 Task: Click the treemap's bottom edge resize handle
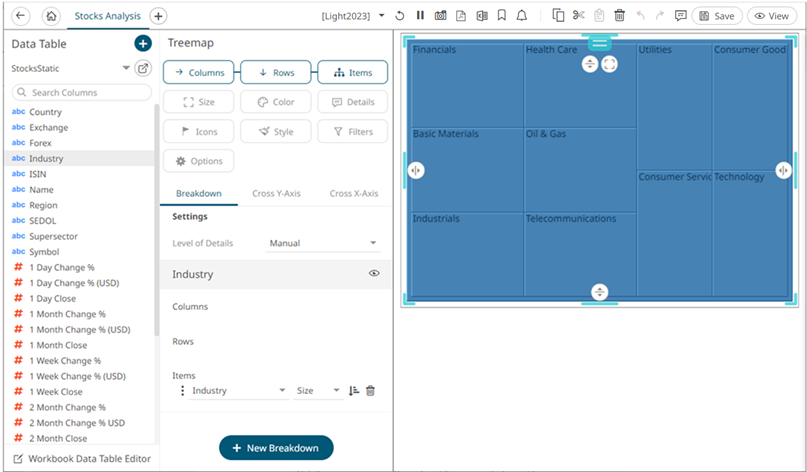[x=600, y=292]
